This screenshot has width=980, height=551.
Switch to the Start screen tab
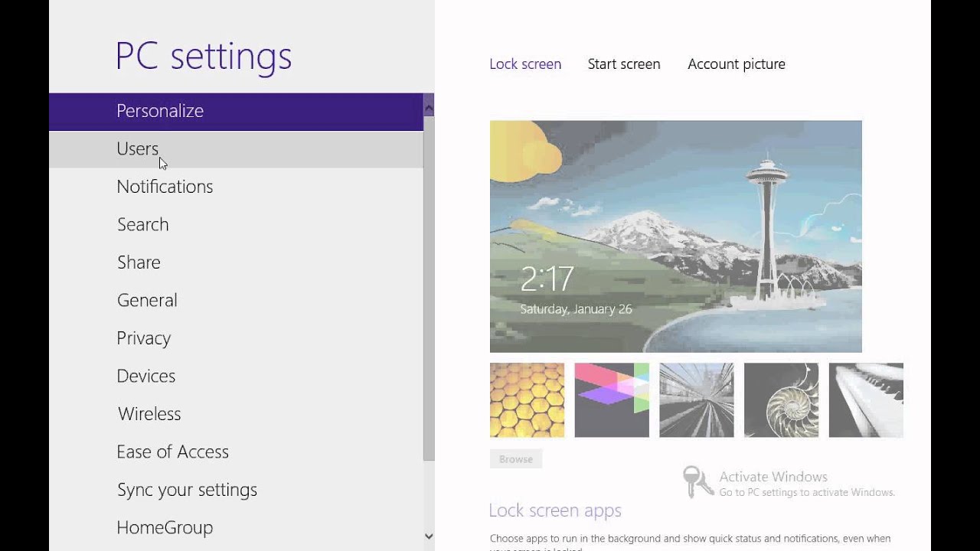tap(624, 64)
